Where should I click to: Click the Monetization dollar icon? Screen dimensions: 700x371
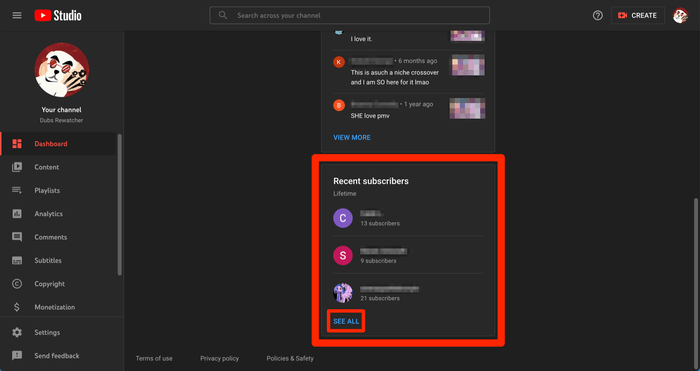[17, 307]
